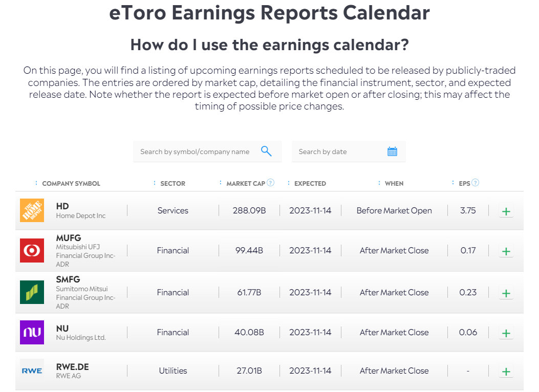Click the Before Market Open cell
This screenshot has width=539, height=392.
394,211
